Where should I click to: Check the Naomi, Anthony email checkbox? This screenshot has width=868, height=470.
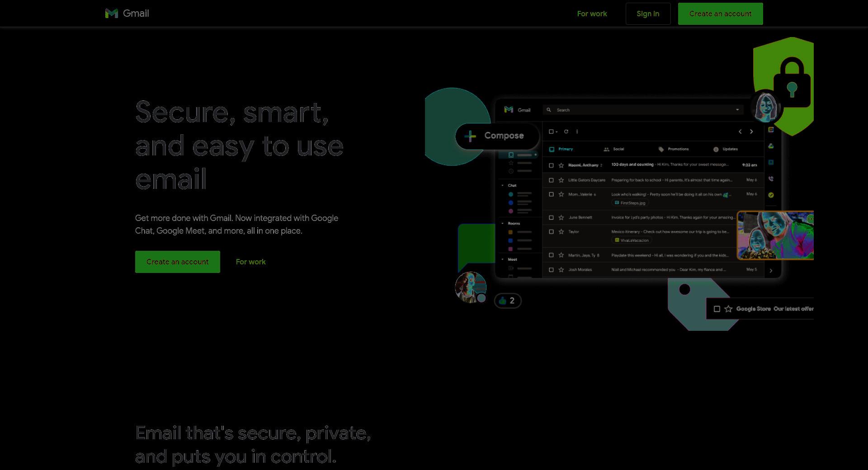pos(551,165)
